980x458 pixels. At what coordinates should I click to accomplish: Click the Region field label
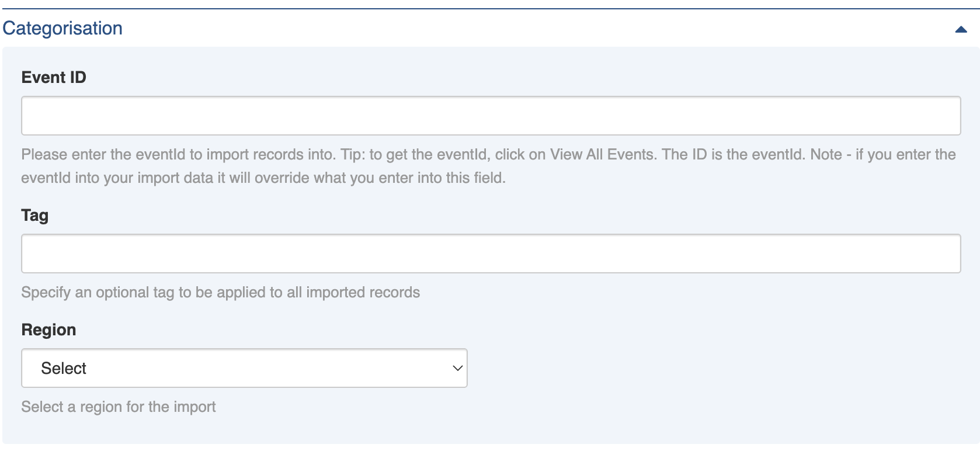[48, 329]
